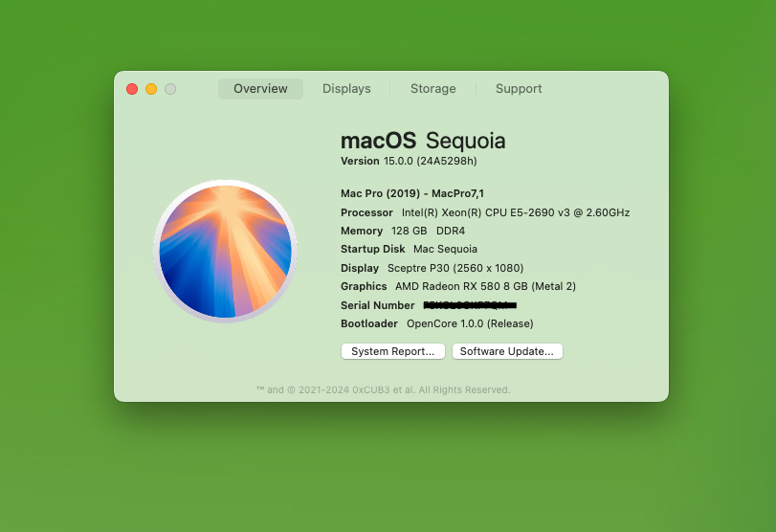This screenshot has height=532, width=776.
Task: Open System Report
Action: (393, 351)
